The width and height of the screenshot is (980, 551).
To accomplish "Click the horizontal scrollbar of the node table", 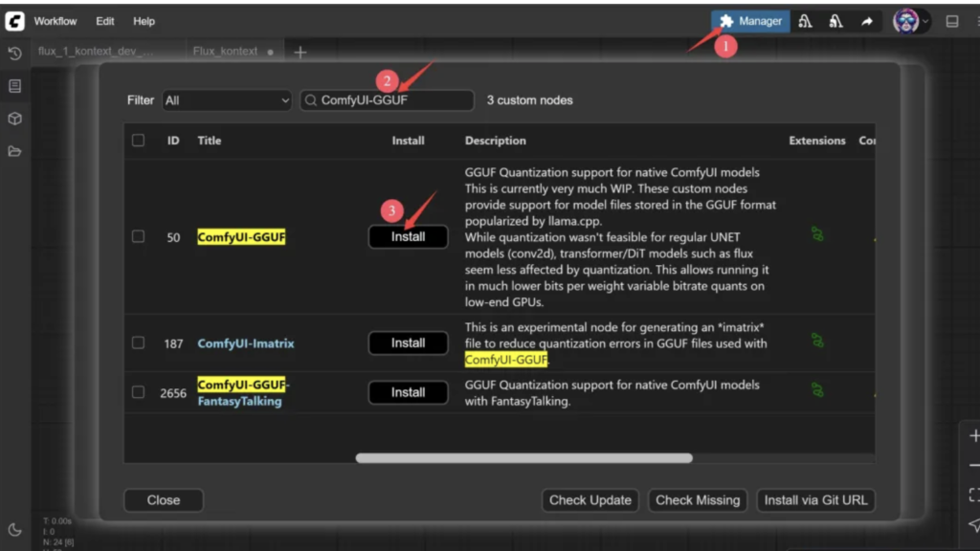I will tap(523, 458).
